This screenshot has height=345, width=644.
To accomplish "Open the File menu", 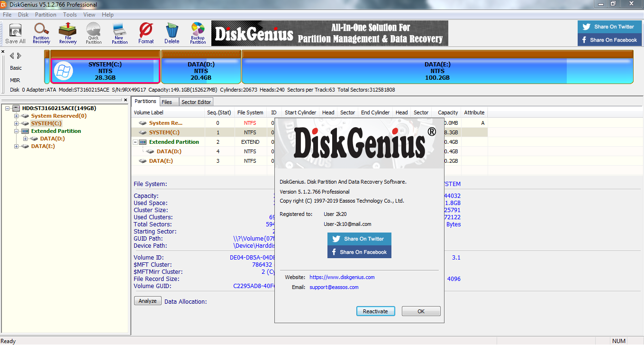I will tap(7, 15).
